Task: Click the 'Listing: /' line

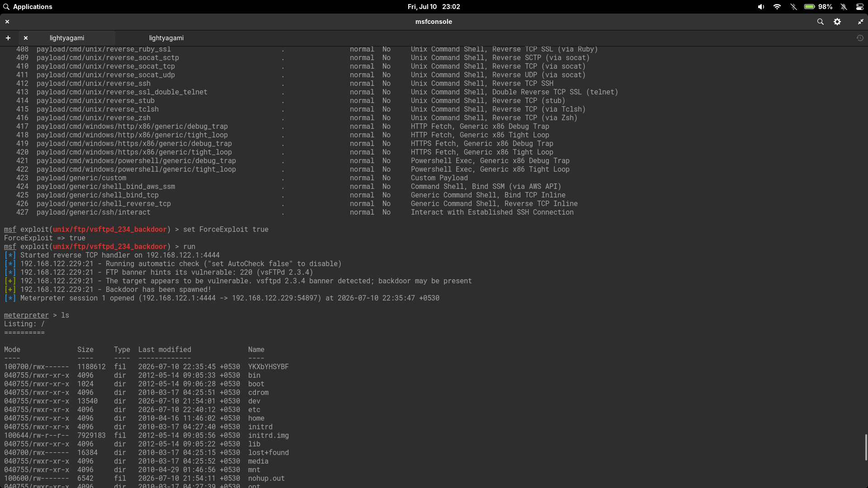Action: [x=24, y=324]
